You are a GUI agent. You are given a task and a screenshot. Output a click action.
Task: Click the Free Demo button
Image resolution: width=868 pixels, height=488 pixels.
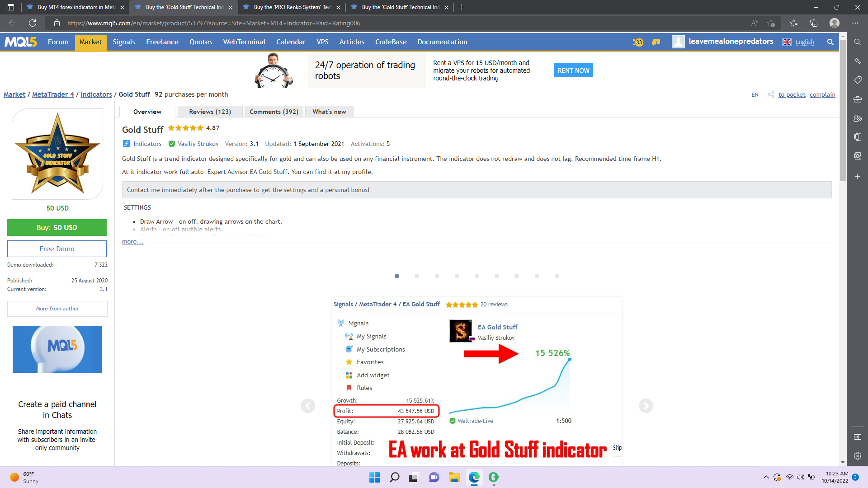pos(57,249)
